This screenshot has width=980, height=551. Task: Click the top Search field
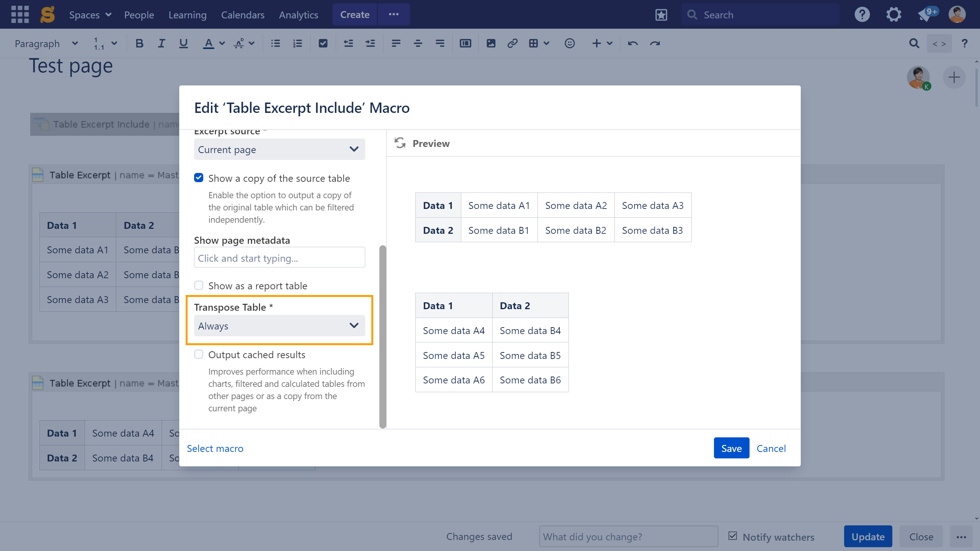tap(760, 15)
